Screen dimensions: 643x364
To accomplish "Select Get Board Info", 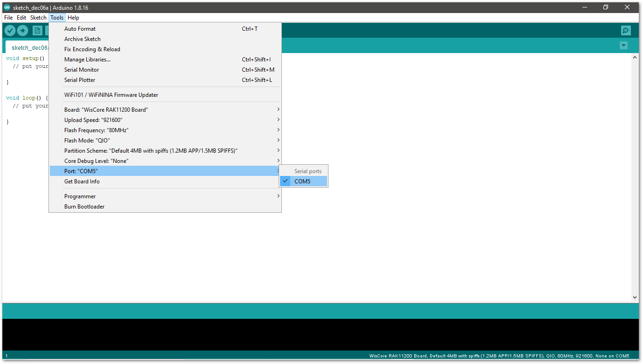I will (x=165, y=182).
